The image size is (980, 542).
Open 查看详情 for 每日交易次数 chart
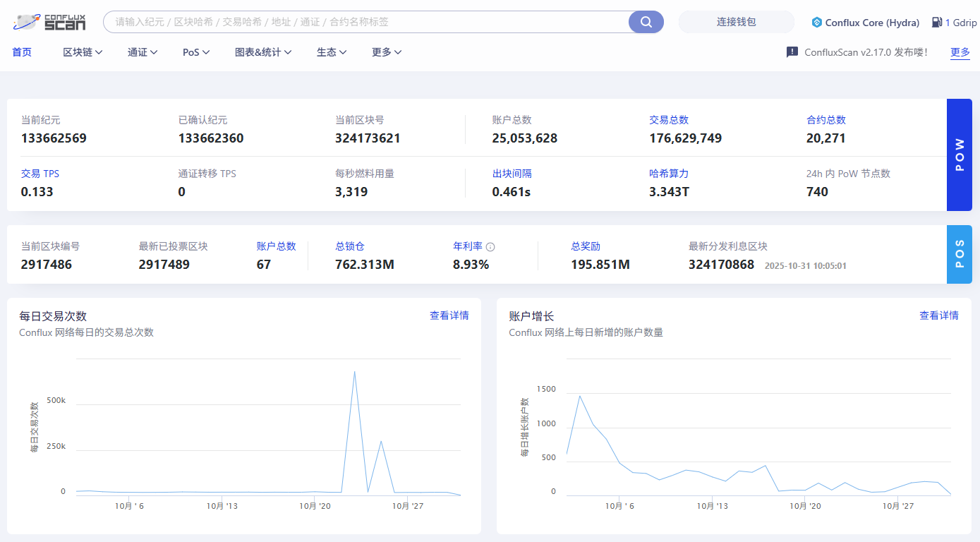point(449,315)
